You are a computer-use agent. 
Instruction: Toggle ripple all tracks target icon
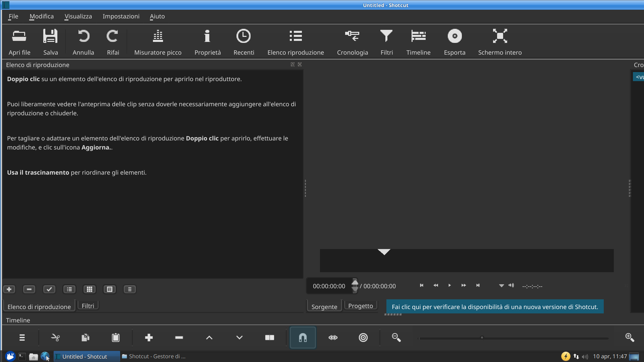click(x=363, y=338)
